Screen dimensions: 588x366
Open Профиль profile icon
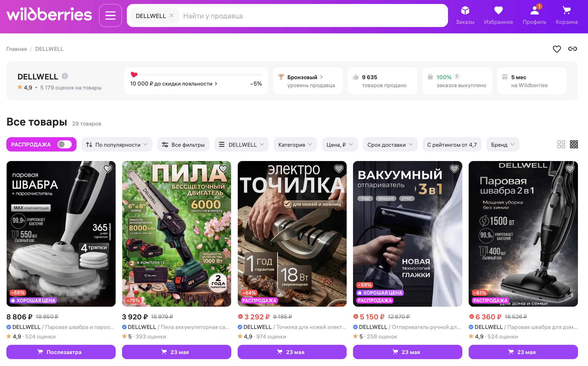click(x=534, y=16)
